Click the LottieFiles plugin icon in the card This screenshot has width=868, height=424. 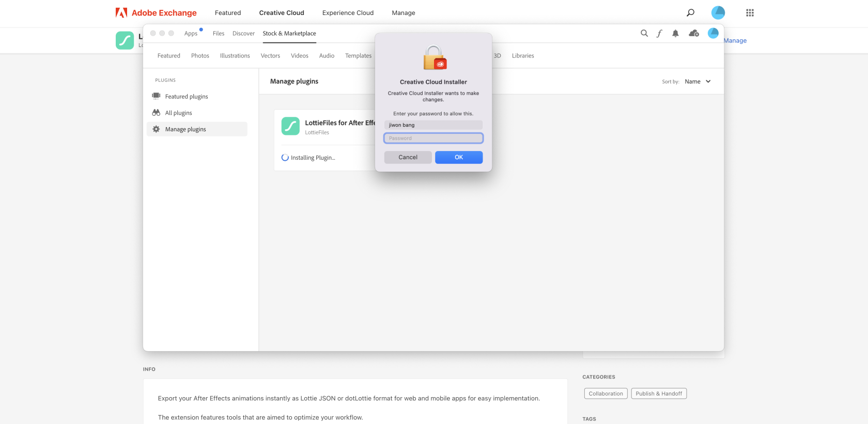[x=290, y=126]
